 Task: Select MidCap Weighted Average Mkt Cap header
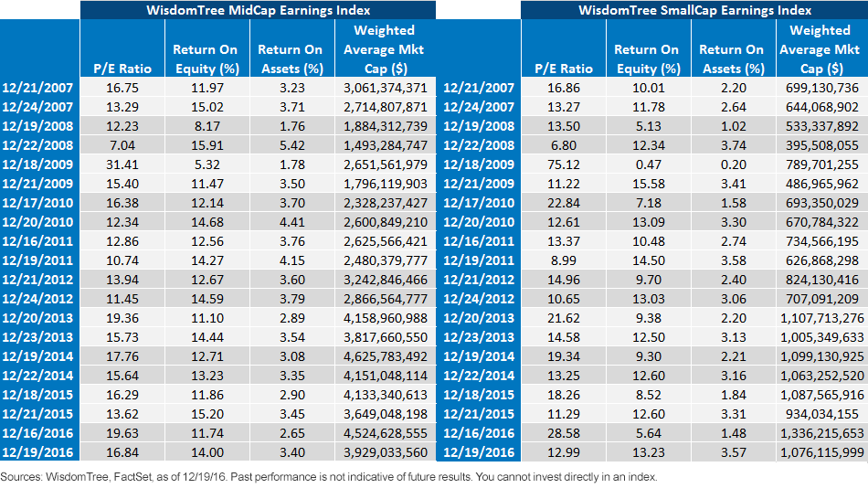coord(385,49)
